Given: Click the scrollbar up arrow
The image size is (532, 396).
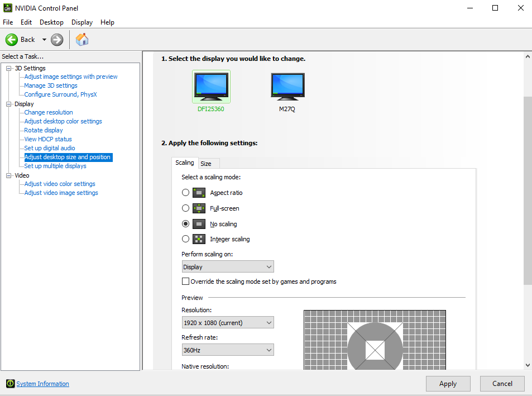Looking at the screenshot, I should pos(528,56).
